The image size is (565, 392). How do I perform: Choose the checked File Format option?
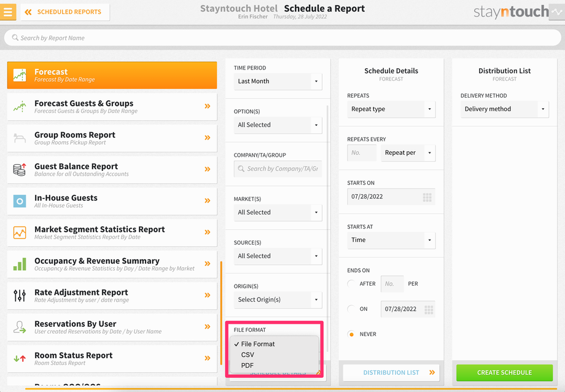click(x=275, y=344)
